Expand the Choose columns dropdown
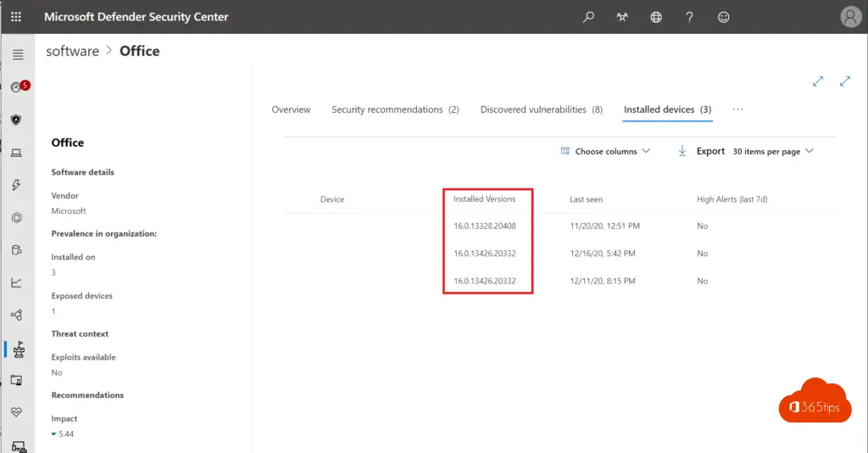 (605, 151)
